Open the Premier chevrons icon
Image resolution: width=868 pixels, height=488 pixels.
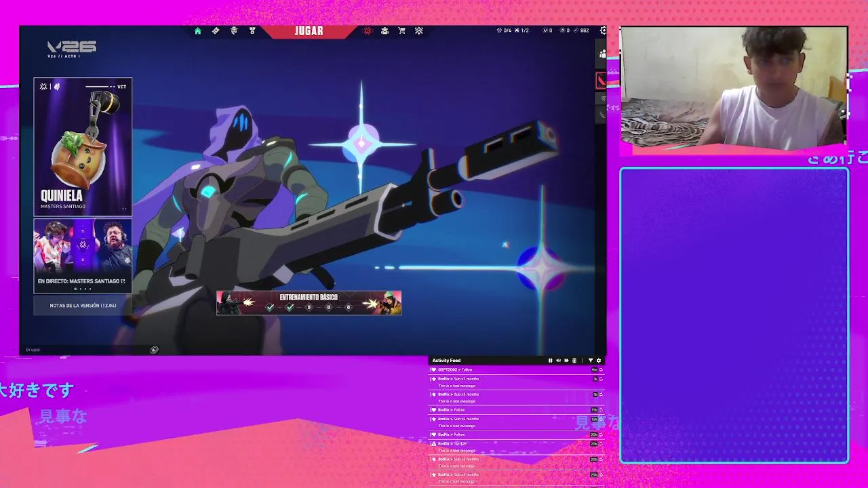click(419, 30)
